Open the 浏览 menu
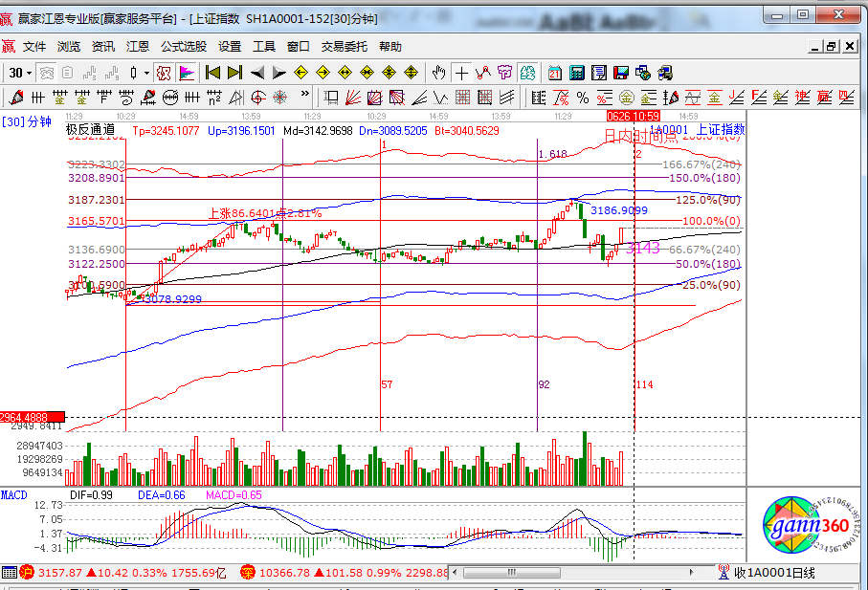The image size is (868, 590). tap(69, 47)
